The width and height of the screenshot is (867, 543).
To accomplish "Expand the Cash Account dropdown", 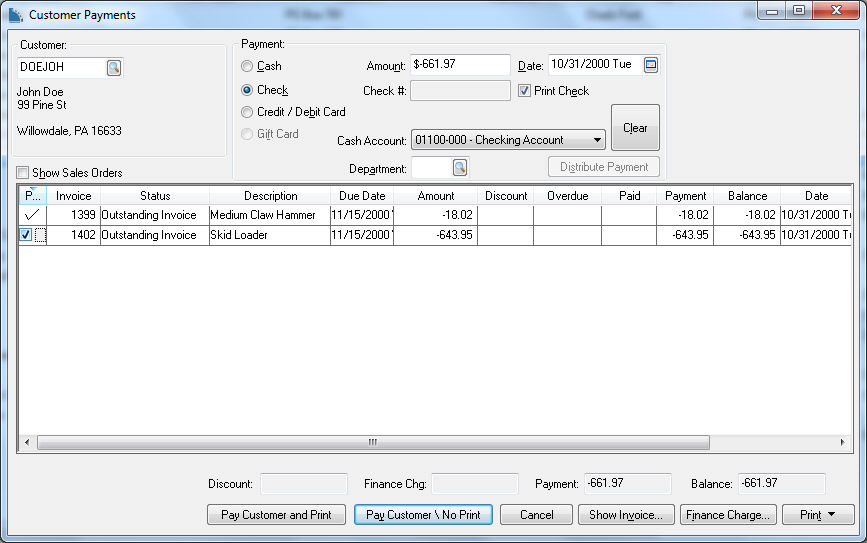I will (597, 140).
